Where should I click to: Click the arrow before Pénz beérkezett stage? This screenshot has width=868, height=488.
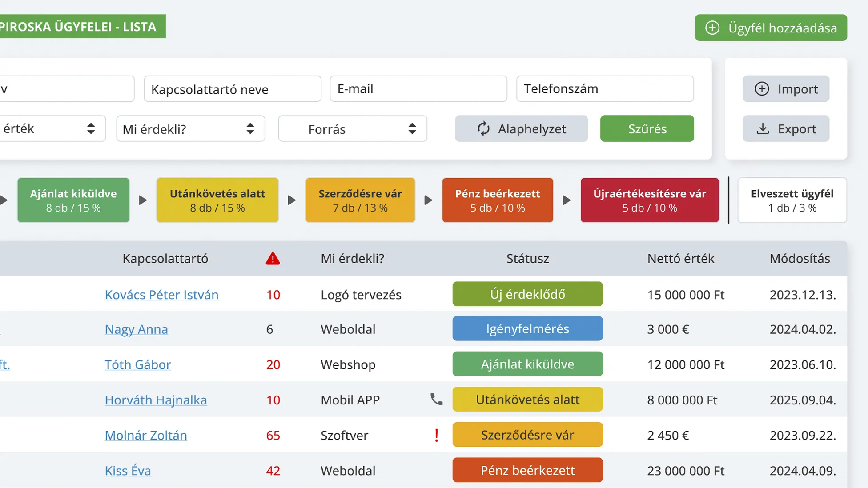click(x=428, y=200)
